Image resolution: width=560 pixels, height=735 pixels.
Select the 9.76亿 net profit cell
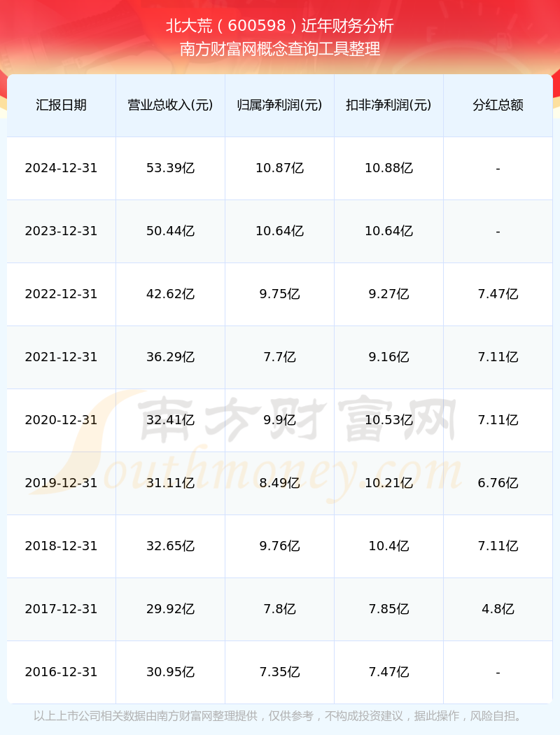(280, 546)
